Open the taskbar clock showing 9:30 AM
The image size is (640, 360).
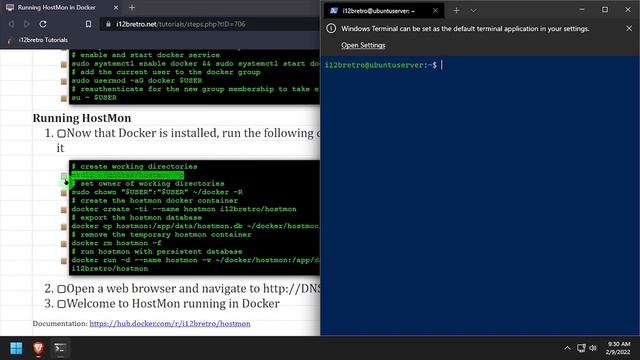pos(618,348)
